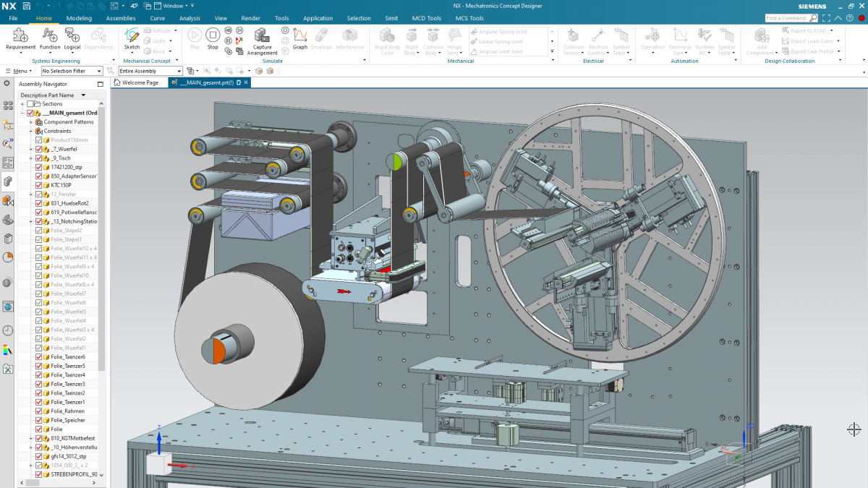868x488 pixels.
Task: Toggle the 831_HuelseRot2 checkbox
Action: click(x=39, y=203)
